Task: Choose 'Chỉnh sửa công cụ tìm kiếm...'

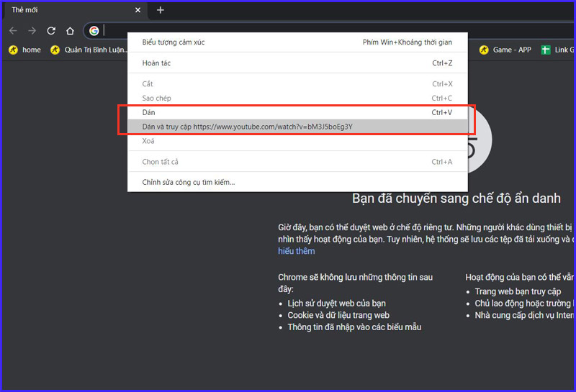Action: click(x=297, y=182)
